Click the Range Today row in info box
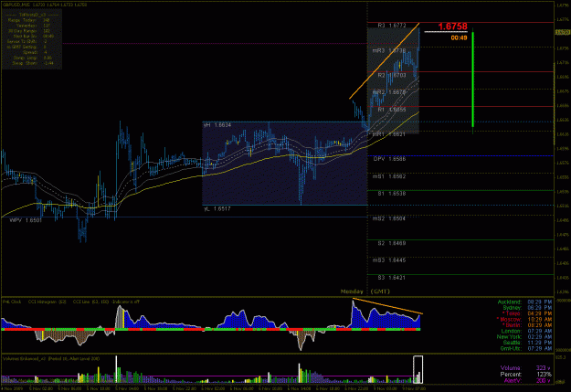571x392 pixels. 28,20
